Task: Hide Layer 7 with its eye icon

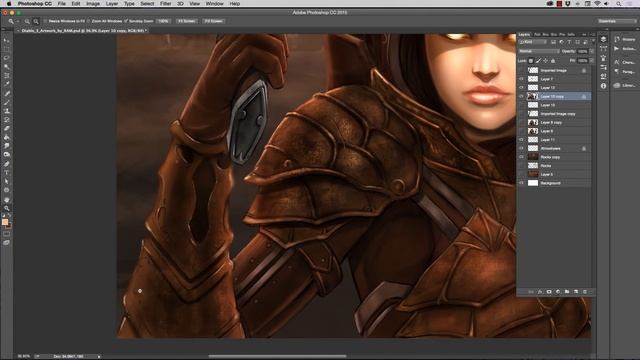Action: tap(521, 79)
